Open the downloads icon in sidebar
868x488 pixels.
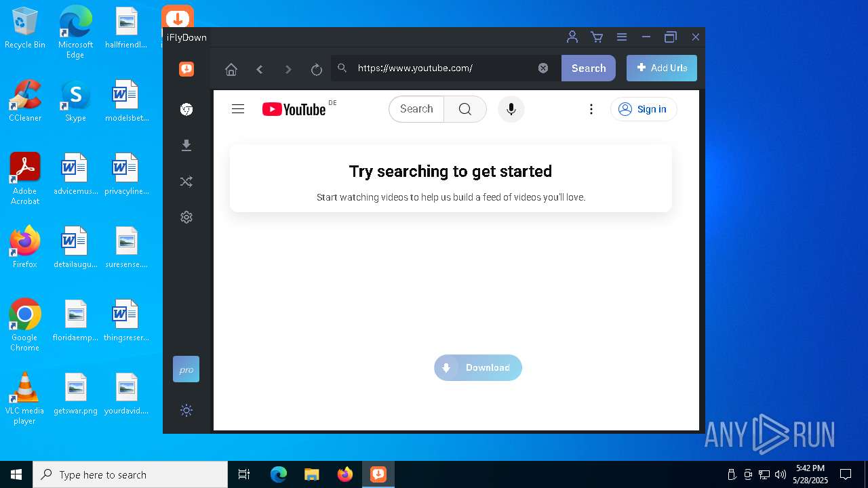(x=186, y=145)
